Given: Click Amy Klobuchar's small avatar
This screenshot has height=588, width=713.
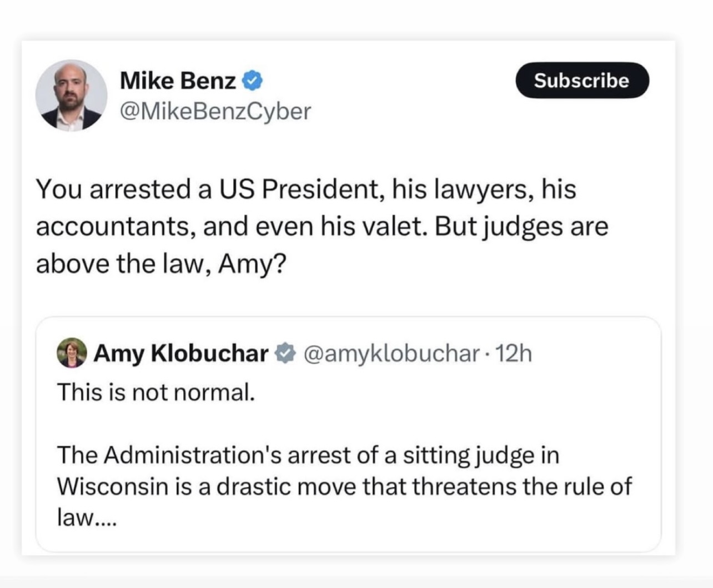Looking at the screenshot, I should point(72,353).
